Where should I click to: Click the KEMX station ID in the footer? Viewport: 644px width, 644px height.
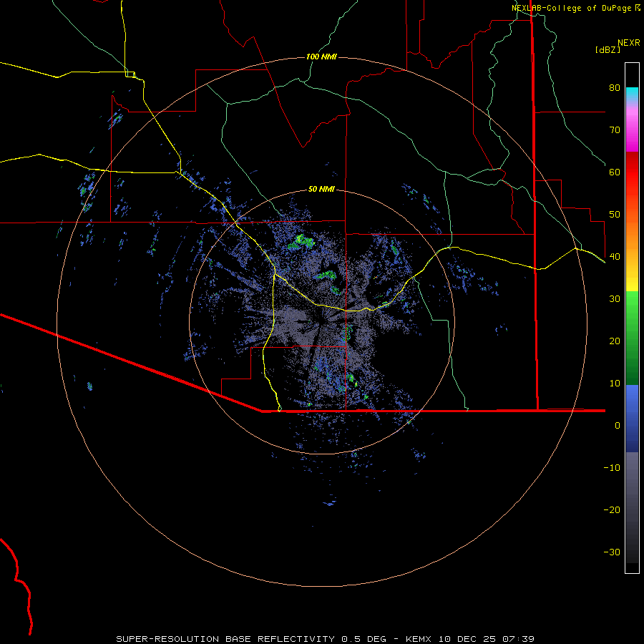[419, 639]
